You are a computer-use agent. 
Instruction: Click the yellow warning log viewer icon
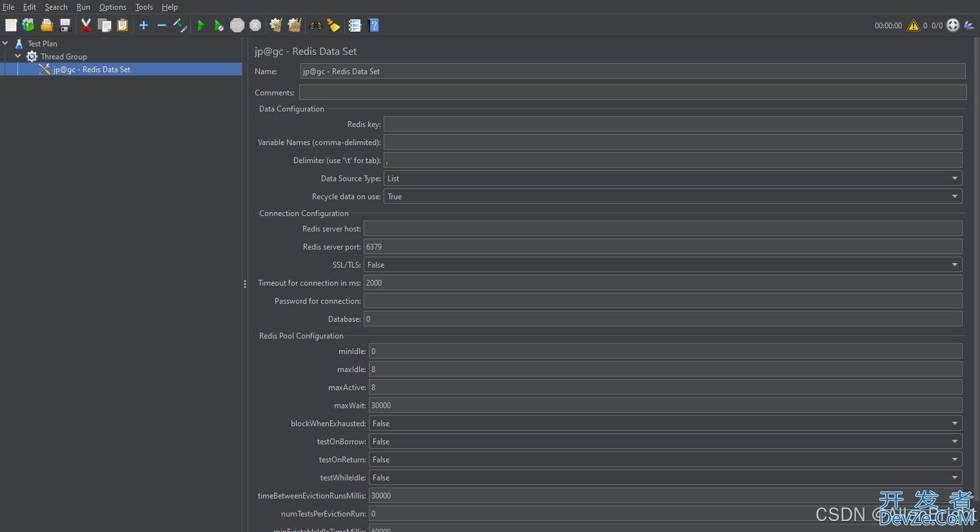pos(913,26)
